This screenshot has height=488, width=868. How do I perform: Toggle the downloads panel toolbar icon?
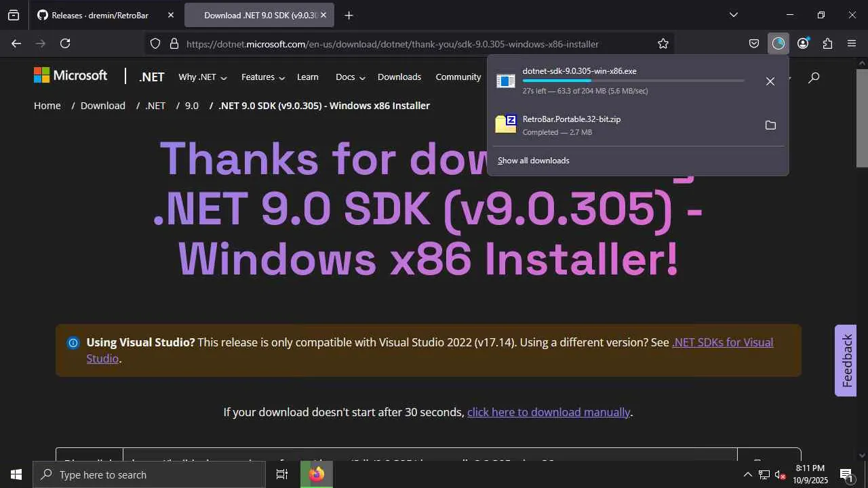[778, 43]
